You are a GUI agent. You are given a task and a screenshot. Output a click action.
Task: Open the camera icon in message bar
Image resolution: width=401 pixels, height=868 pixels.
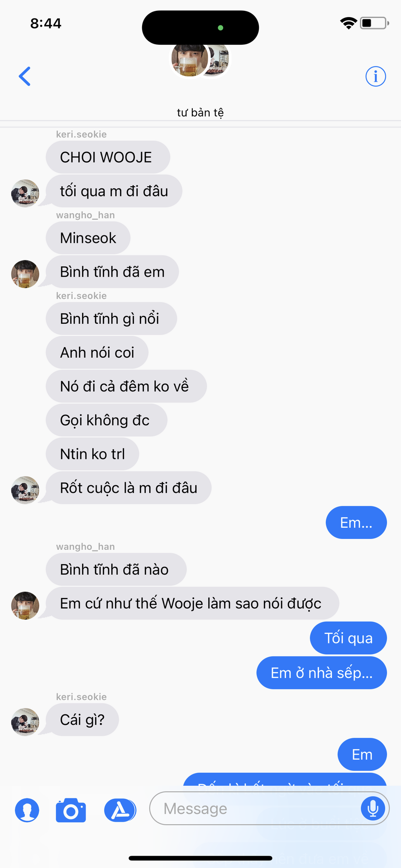71,810
